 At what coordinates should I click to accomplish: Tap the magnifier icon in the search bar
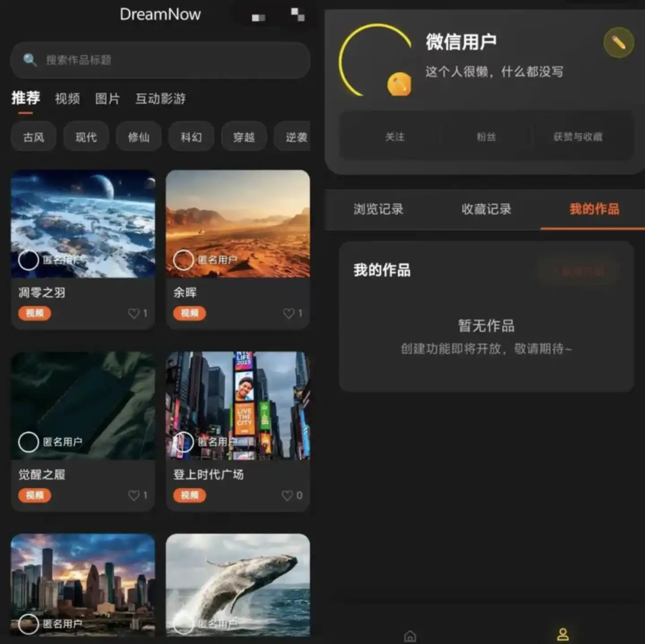coord(29,60)
